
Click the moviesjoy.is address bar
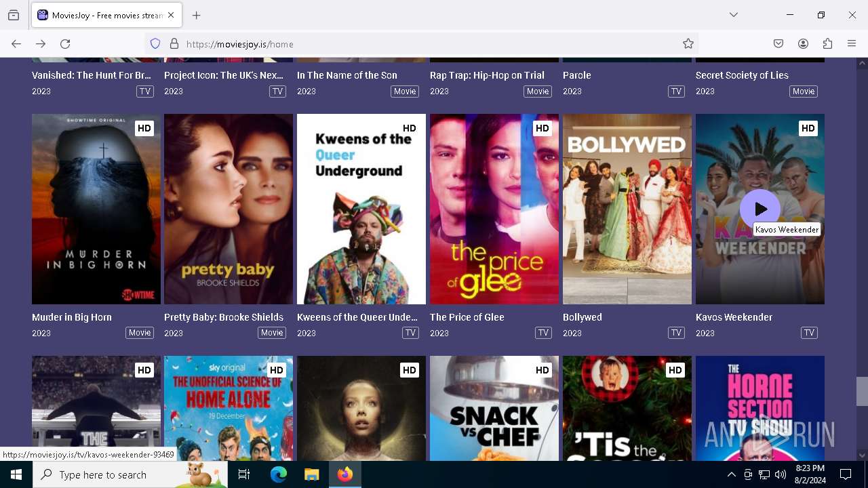pyautogui.click(x=420, y=44)
